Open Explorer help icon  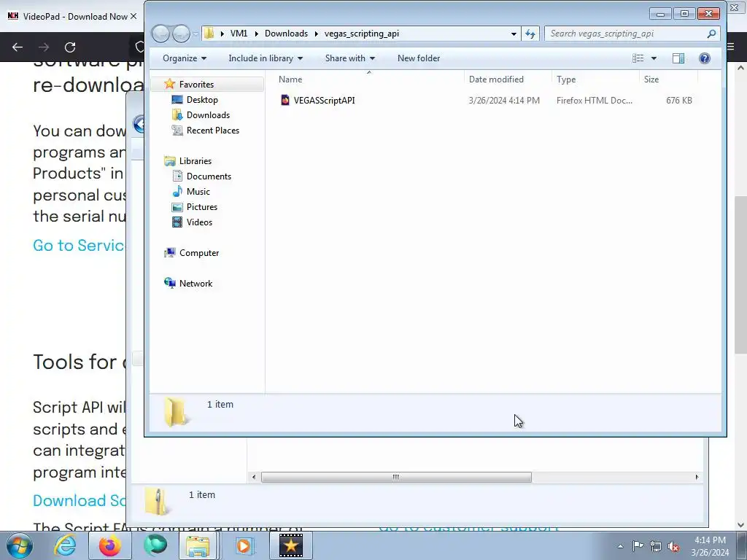pos(705,58)
